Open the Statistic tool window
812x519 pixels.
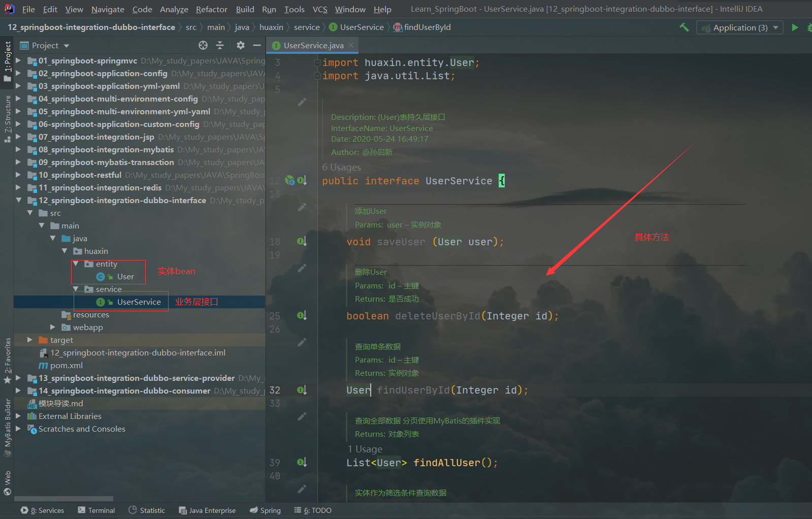[x=147, y=510]
